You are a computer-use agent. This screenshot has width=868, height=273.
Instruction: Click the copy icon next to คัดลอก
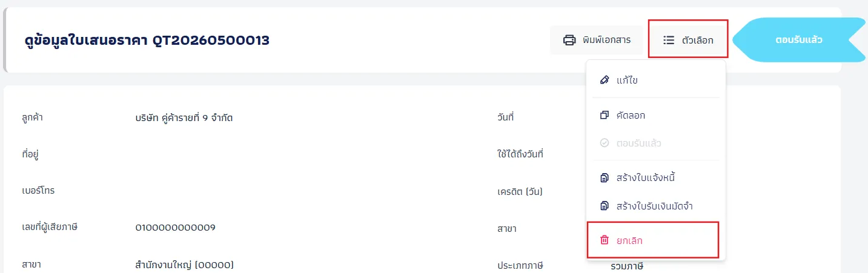(x=604, y=115)
